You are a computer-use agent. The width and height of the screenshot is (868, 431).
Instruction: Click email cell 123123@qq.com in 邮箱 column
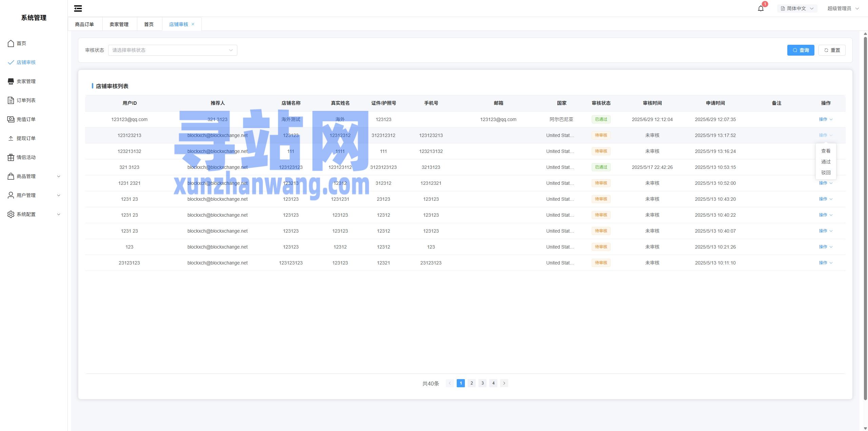point(498,119)
